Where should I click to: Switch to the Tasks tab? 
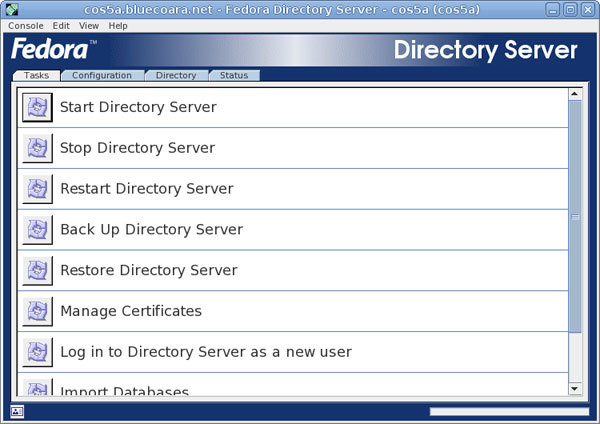36,75
